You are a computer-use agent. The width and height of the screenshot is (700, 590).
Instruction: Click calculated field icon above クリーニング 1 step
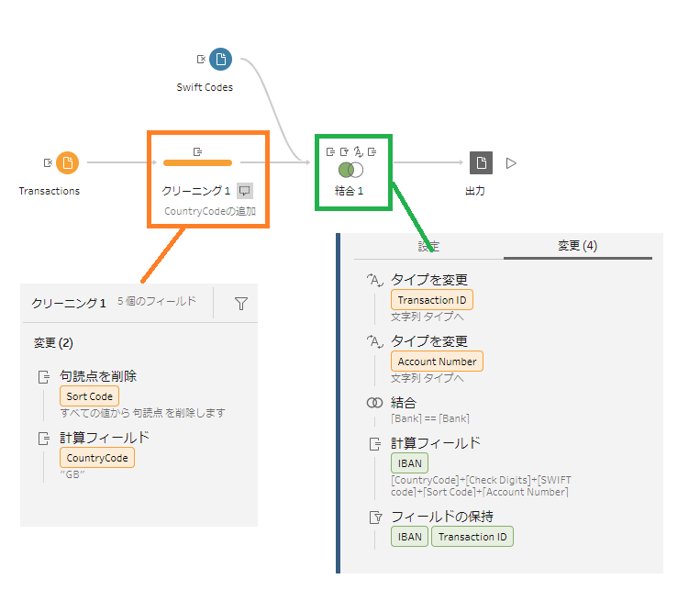[197, 151]
